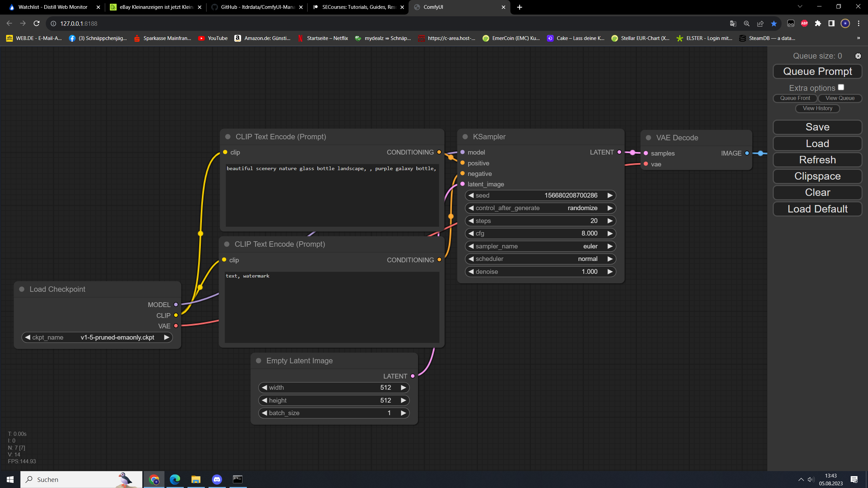Open Discord from the taskbar
868x488 pixels.
217,479
